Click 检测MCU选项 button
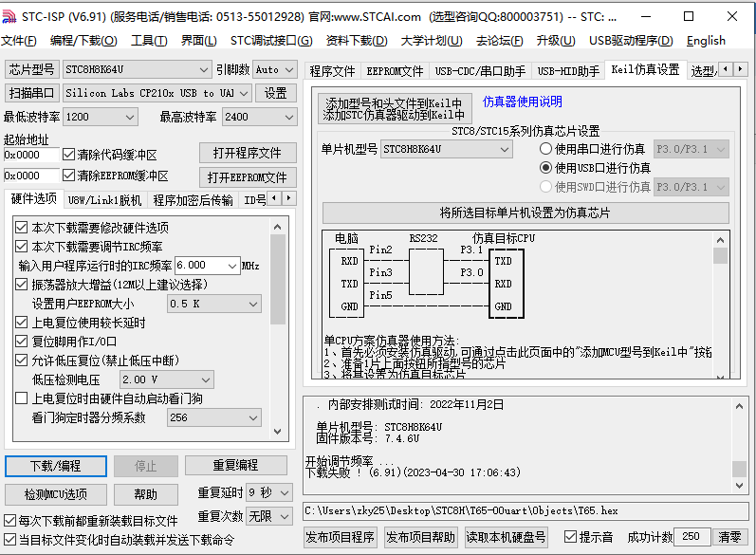Screen dimensions: 756x555 click(56, 494)
